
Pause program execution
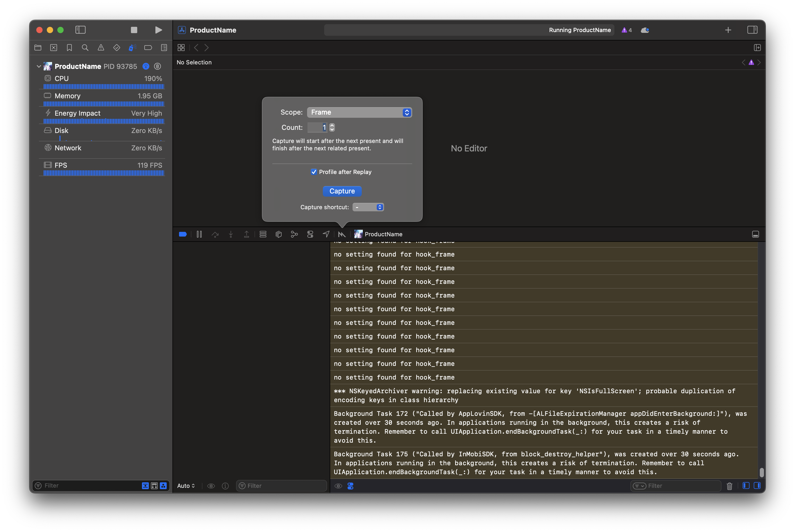[199, 234]
